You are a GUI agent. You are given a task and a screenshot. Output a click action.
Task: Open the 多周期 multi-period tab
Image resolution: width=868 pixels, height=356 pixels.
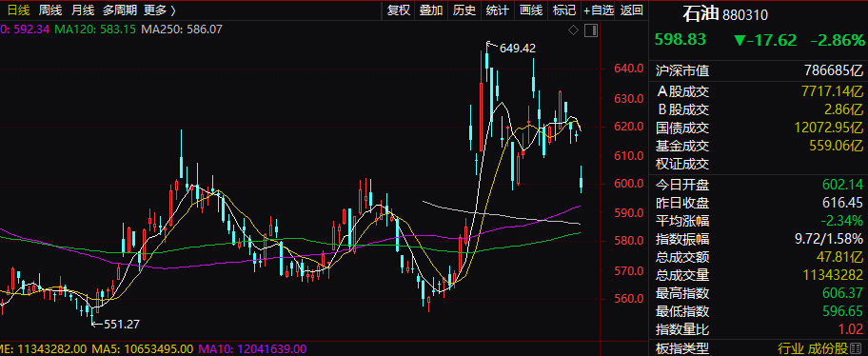coord(119,10)
